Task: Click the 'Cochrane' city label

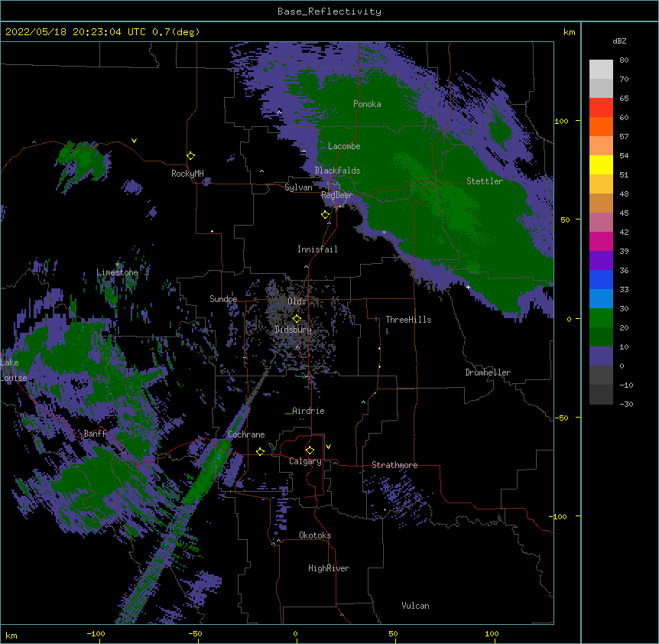Action: (x=246, y=434)
